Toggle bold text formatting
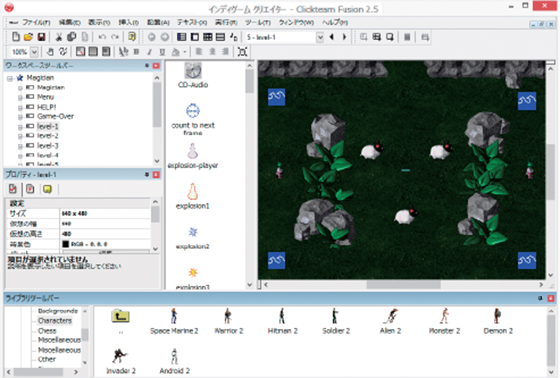This screenshot has width=560, height=378. (x=136, y=52)
